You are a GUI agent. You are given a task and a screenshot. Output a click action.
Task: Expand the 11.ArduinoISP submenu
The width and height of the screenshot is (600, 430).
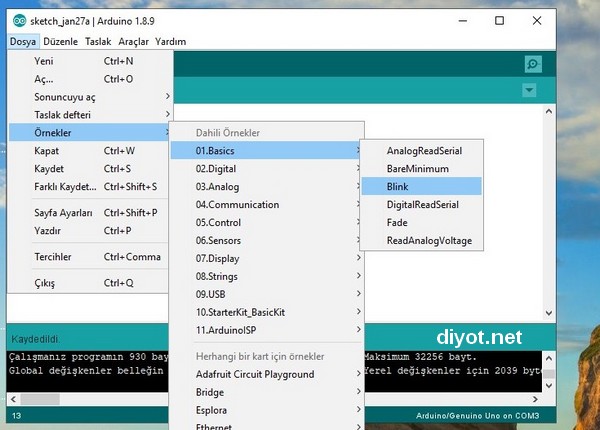coord(267,330)
